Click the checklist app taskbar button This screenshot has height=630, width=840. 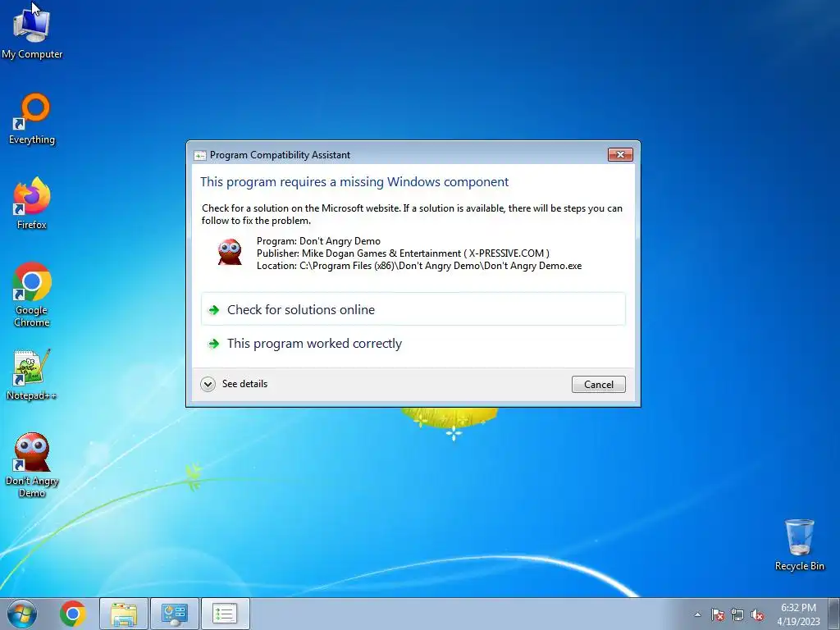[225, 614]
